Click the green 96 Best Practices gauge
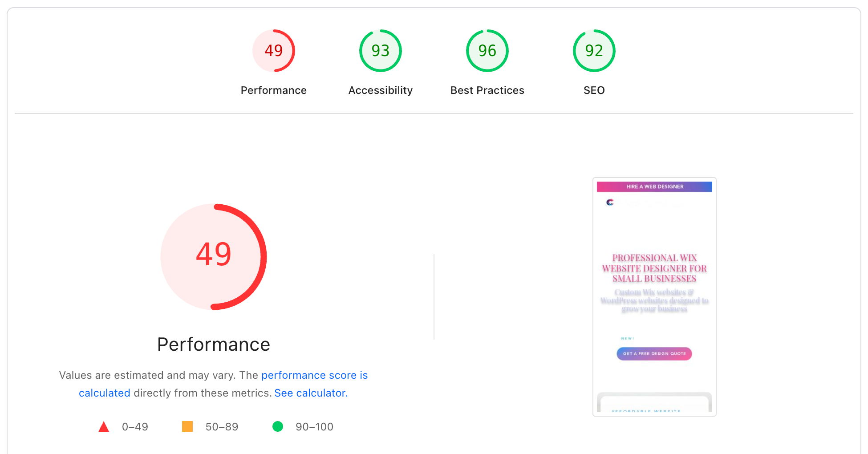This screenshot has height=454, width=868. [487, 51]
